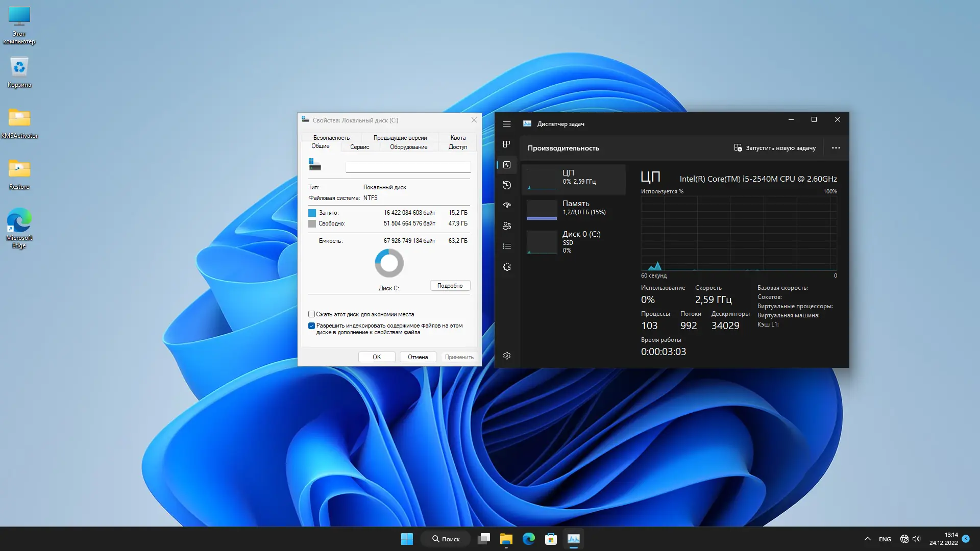Uncheck allow indexing file contents checkbox
Screen dimensions: 980x551
click(311, 325)
